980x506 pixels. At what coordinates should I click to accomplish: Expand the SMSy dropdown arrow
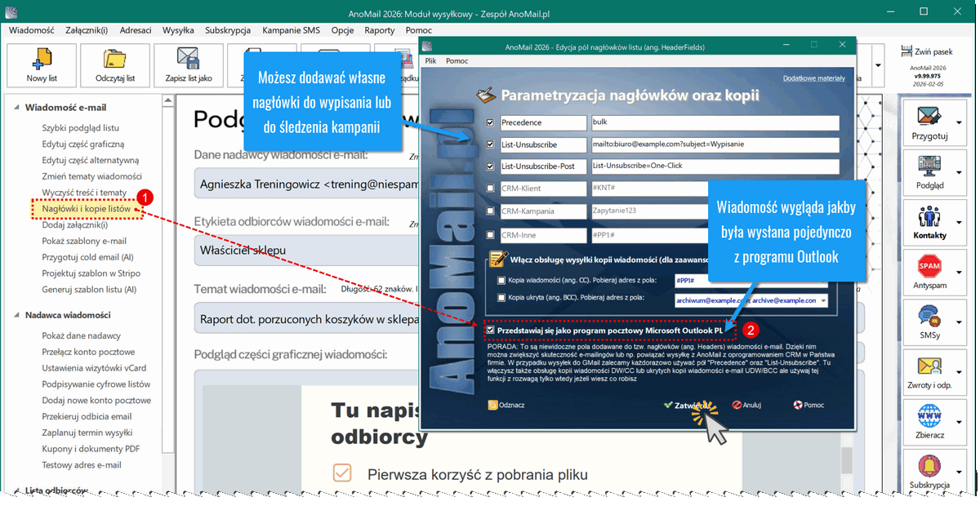[x=959, y=322]
